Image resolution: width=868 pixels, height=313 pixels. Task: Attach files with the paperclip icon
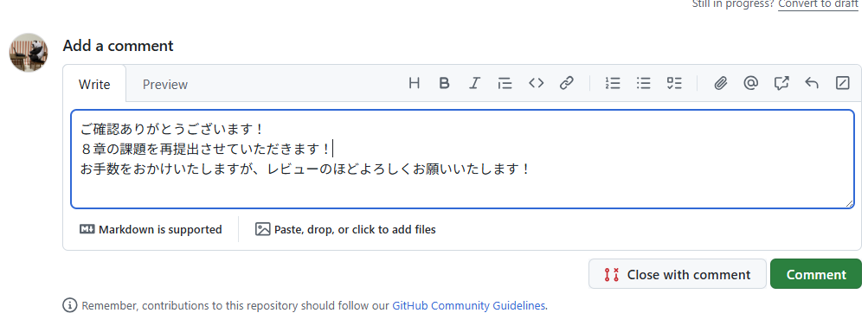pos(720,84)
